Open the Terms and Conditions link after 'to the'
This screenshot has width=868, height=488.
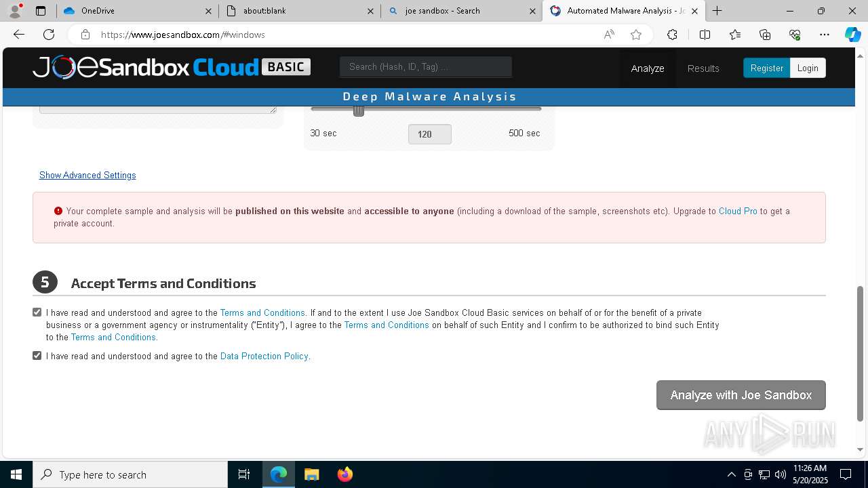113,337
